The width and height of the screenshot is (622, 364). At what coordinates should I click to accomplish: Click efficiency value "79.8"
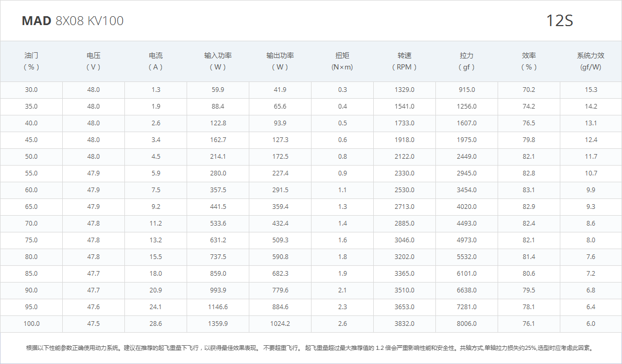tap(529, 139)
